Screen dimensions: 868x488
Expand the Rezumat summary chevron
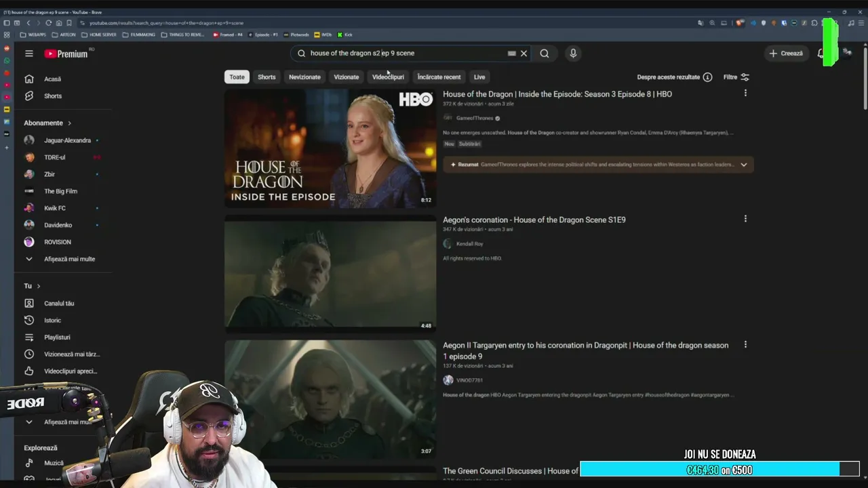(744, 165)
